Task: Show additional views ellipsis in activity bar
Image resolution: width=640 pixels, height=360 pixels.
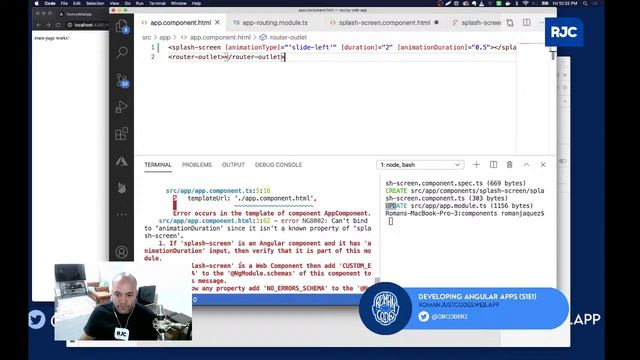Action: (x=122, y=214)
